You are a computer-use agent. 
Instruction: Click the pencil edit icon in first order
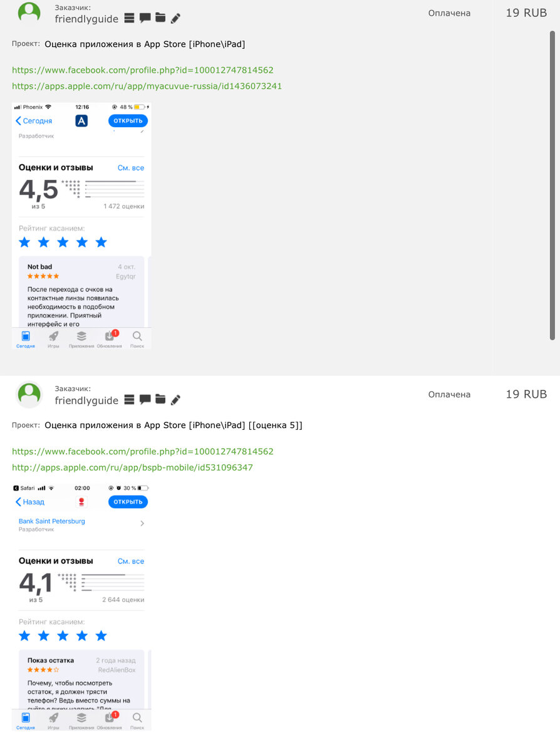click(x=175, y=19)
